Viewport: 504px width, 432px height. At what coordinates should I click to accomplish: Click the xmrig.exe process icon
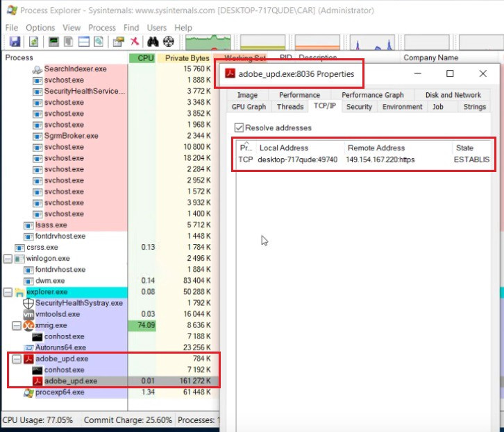pos(28,325)
